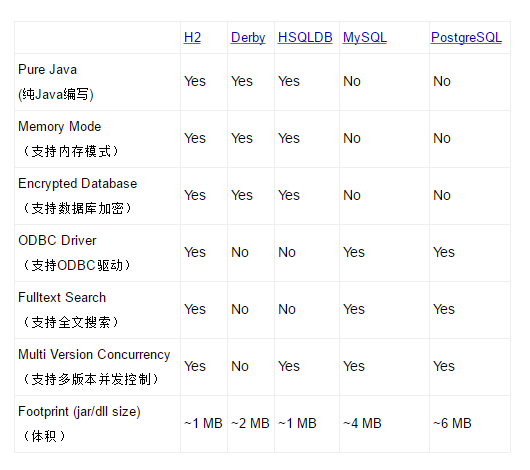
Task: Select PostgreSQL's Yes in Fulltext Search row
Action: [444, 309]
